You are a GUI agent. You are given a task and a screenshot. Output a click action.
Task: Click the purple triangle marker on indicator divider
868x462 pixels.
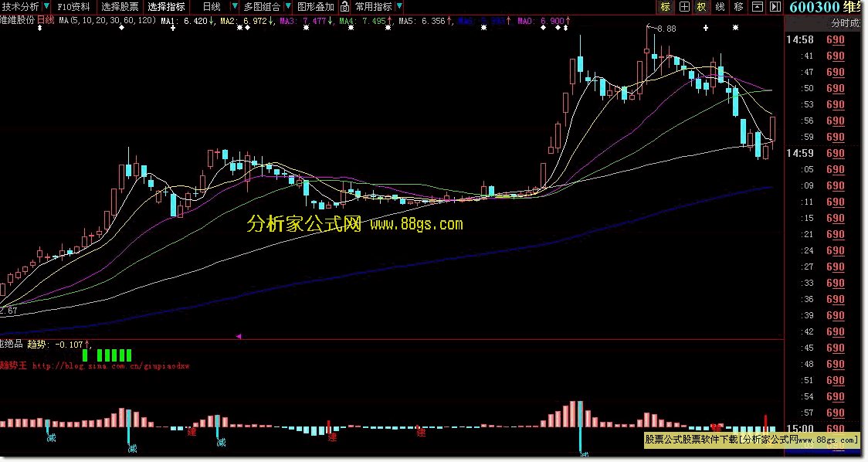pos(239,336)
